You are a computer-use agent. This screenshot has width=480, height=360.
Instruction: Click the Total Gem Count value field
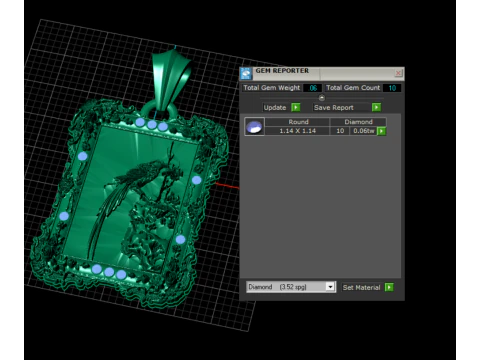(392, 88)
